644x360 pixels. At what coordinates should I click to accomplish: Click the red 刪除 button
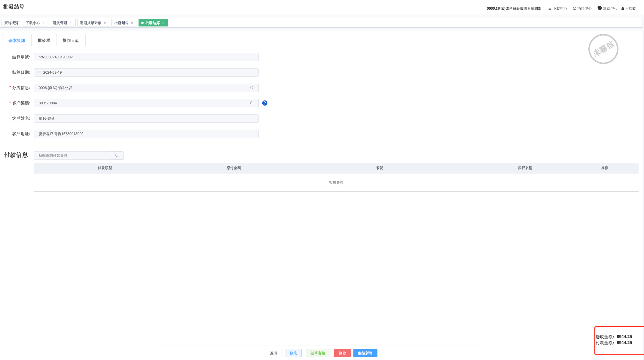point(342,353)
